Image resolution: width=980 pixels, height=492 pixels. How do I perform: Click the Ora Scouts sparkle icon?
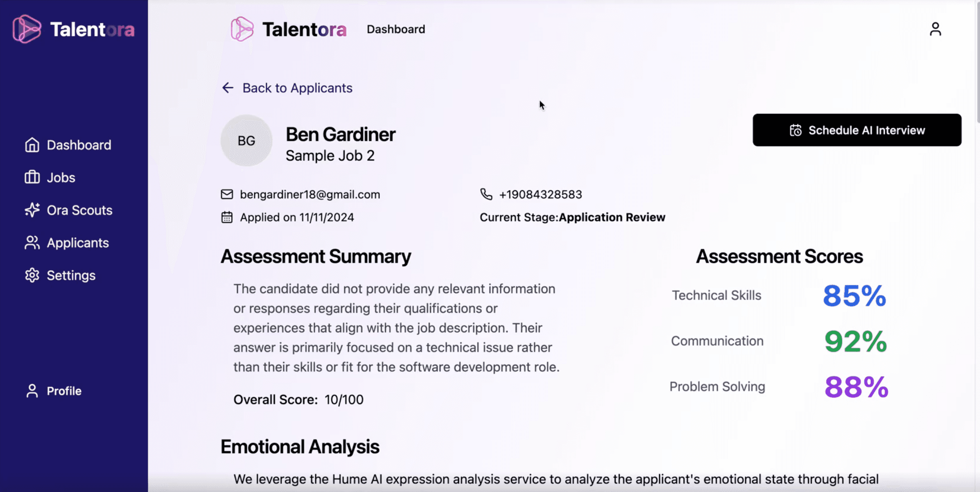tap(32, 210)
